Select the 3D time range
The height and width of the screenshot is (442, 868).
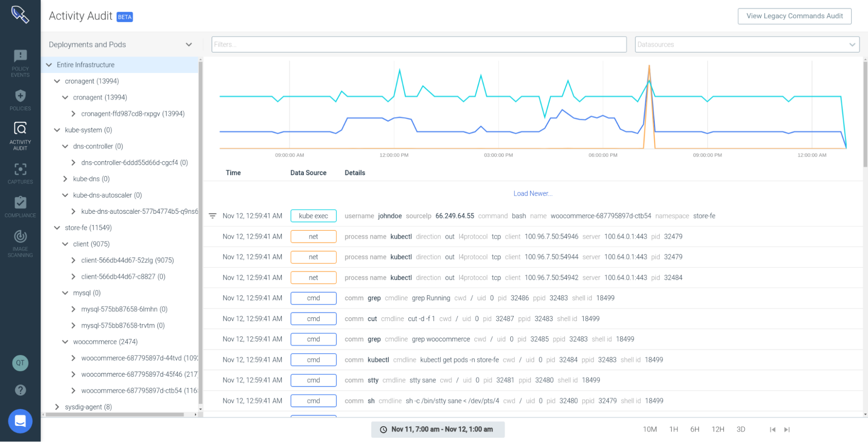tap(741, 429)
